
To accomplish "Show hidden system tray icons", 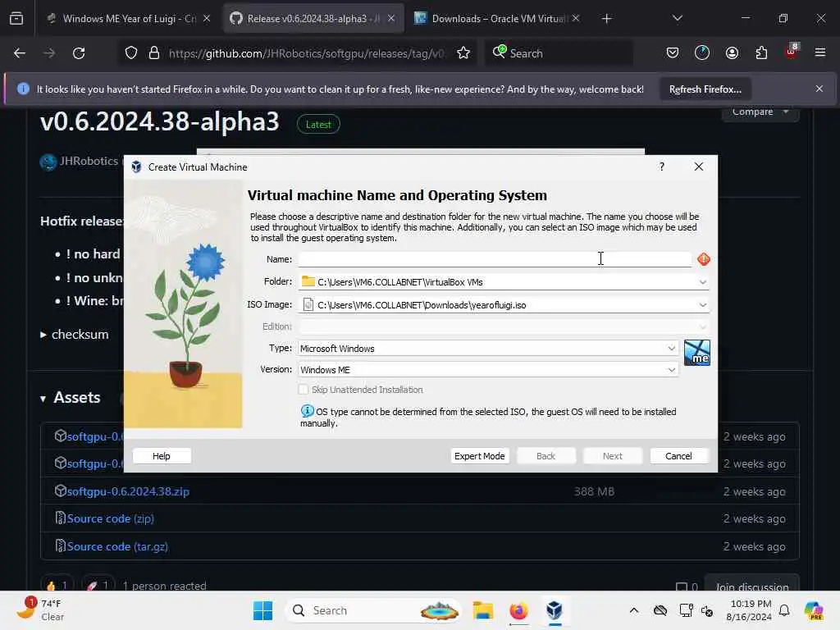I will tap(634, 610).
